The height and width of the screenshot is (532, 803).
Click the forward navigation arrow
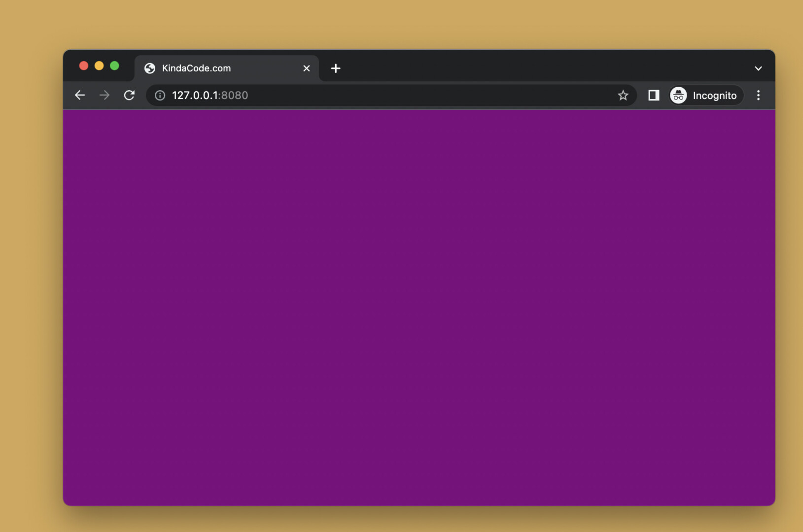tap(105, 95)
